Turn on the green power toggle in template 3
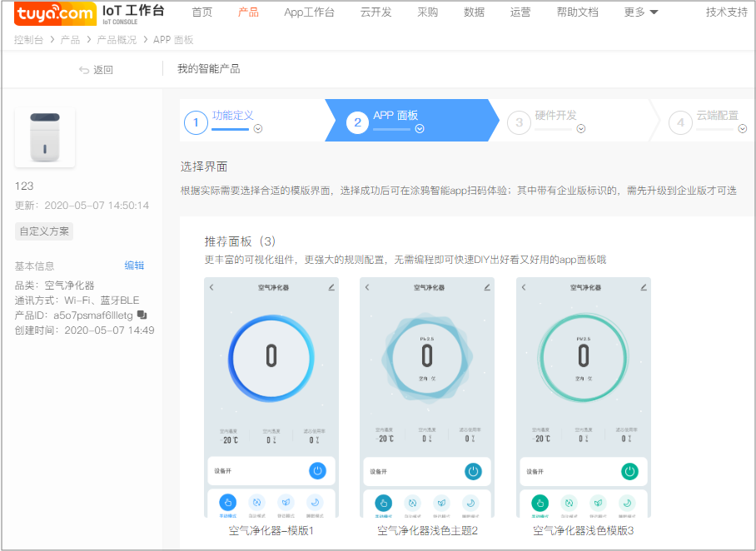 coord(629,472)
